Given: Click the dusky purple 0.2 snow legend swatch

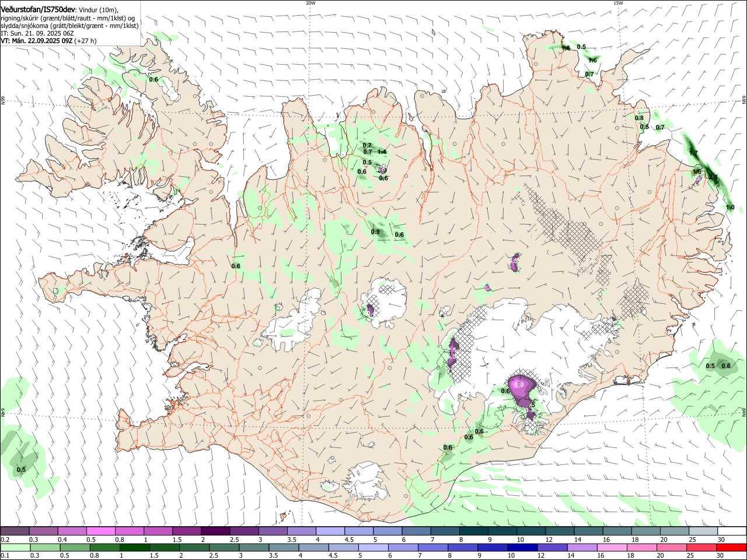Looking at the screenshot, I should 15,531.
